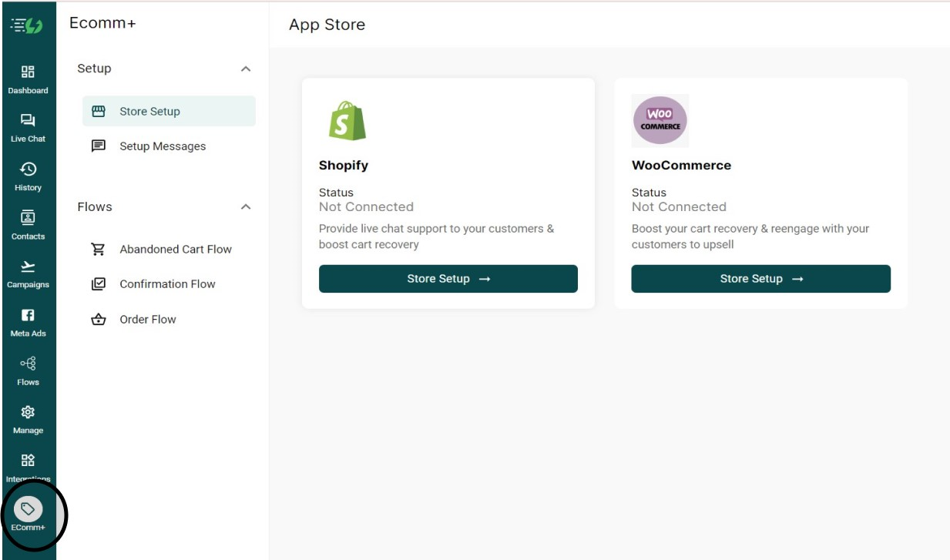Click the Setup section label
Screen dimensions: 950x560
(x=94, y=69)
